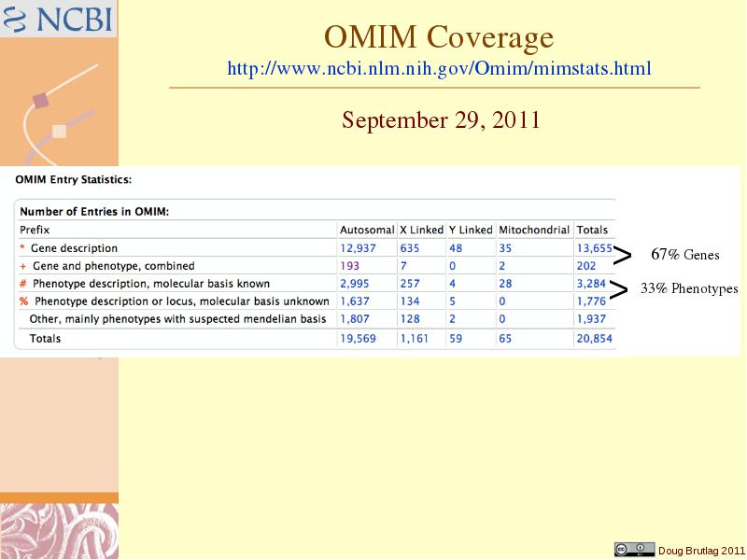Click Gene and phenotype, combined label

point(113,266)
